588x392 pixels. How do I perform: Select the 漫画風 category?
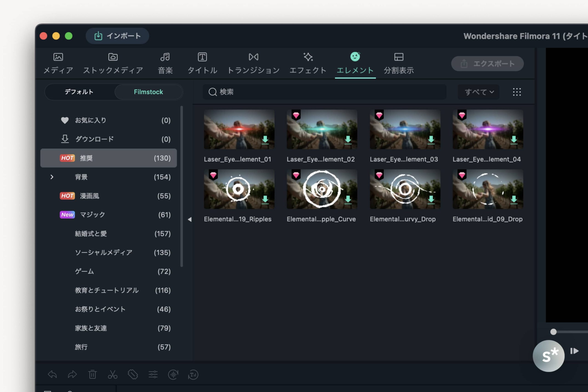[x=108, y=196]
